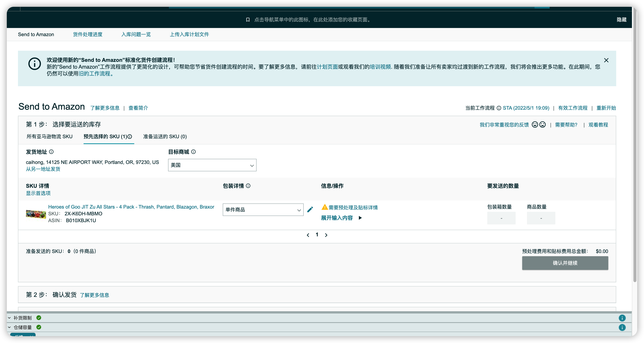Viewport: 644px width, 343px height.
Task: Close the welcome info banner
Action: [x=606, y=60]
